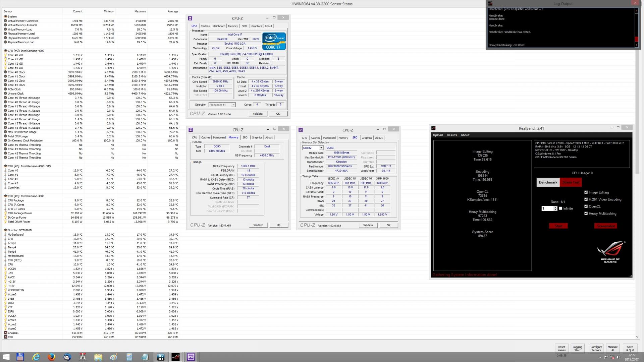Viewport: 644px width, 362px height.
Task: Select the CPU Package Power sensor row
Action: tap(91, 213)
